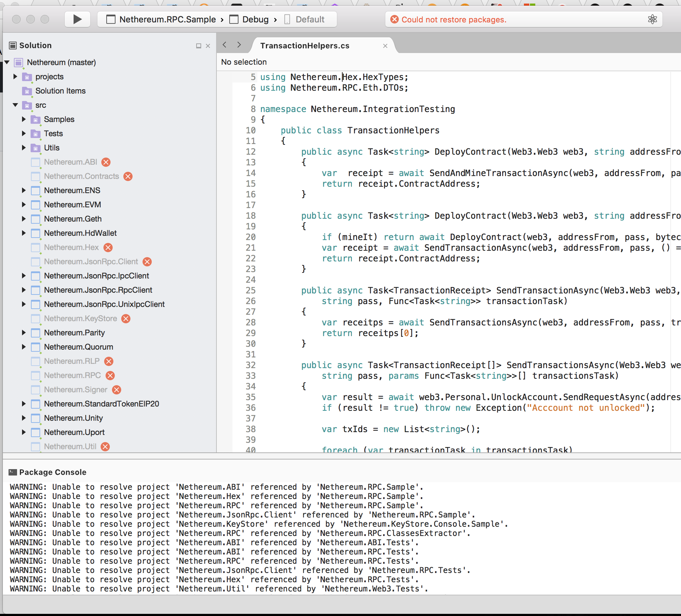Image resolution: width=681 pixels, height=616 pixels.
Task: Open the Debug configuration breadcrumb
Action: tap(255, 19)
